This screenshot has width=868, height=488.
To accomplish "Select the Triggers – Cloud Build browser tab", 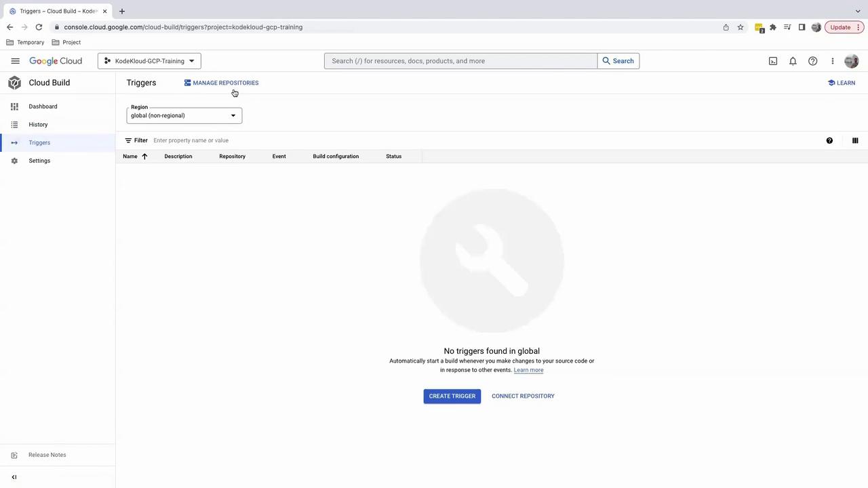I will pyautogui.click(x=58, y=11).
